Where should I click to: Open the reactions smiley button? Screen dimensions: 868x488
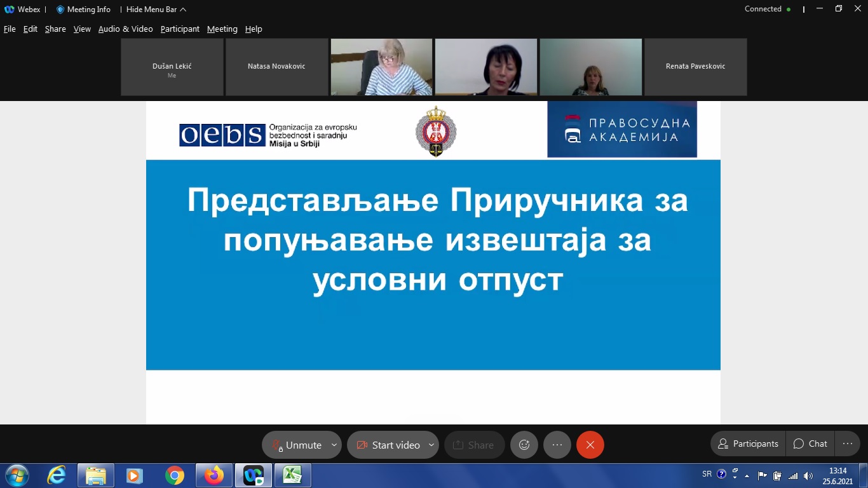point(524,445)
